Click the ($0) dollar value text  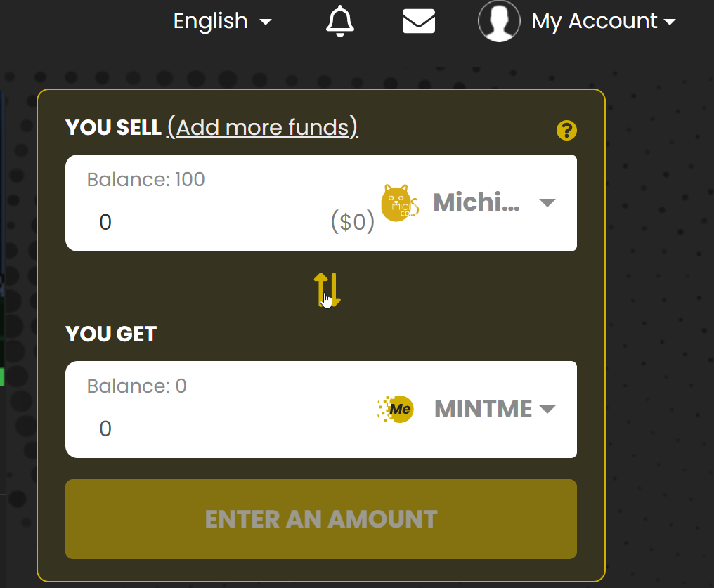352,223
